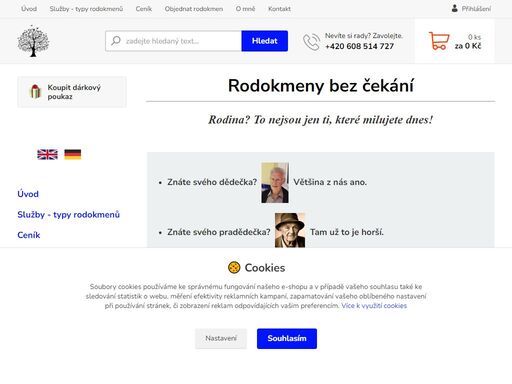Focus the search text field
The height and width of the screenshot is (384, 512).
tap(174, 41)
